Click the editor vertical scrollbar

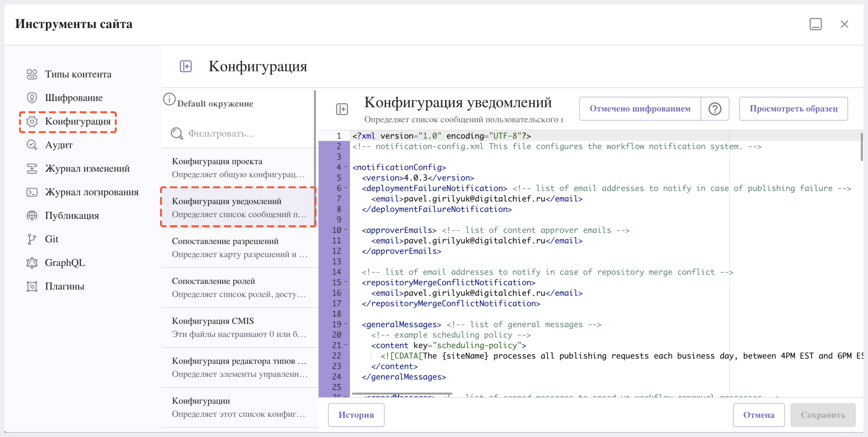(x=862, y=147)
